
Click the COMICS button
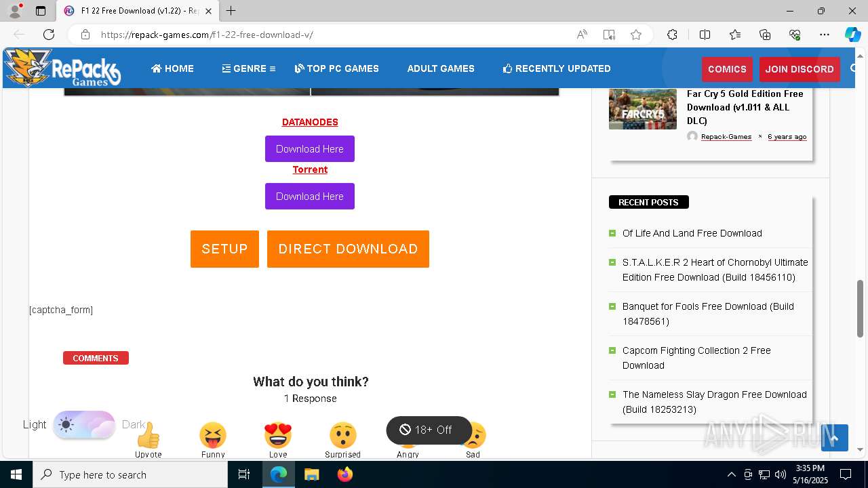tap(727, 69)
